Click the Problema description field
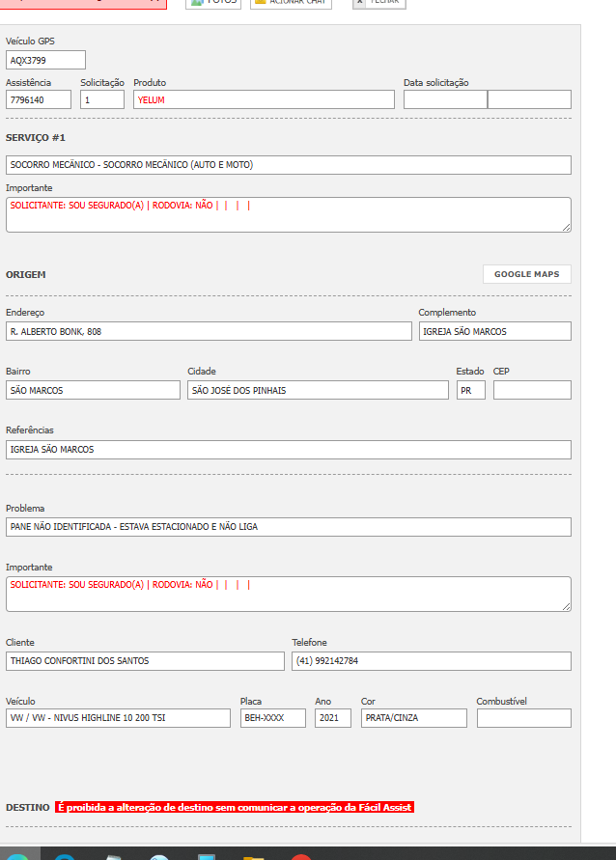The width and height of the screenshot is (616, 860). point(288,527)
